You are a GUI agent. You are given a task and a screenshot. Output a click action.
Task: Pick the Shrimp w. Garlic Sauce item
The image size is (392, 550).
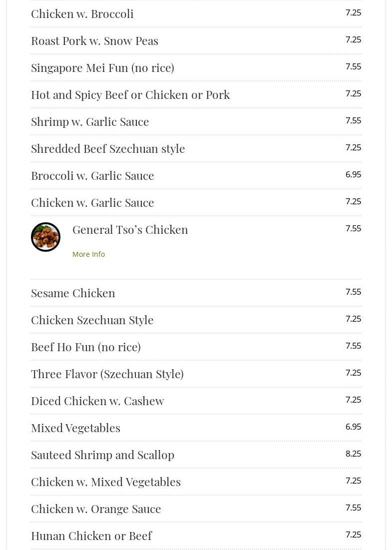point(90,121)
